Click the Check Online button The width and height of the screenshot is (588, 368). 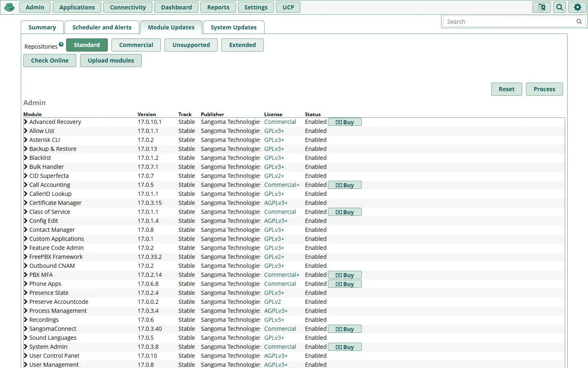pos(50,61)
